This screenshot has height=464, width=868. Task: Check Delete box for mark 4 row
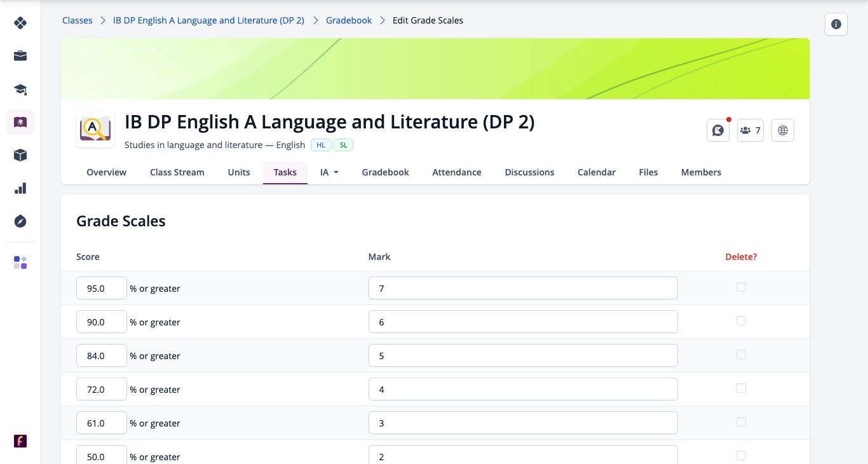pos(741,388)
